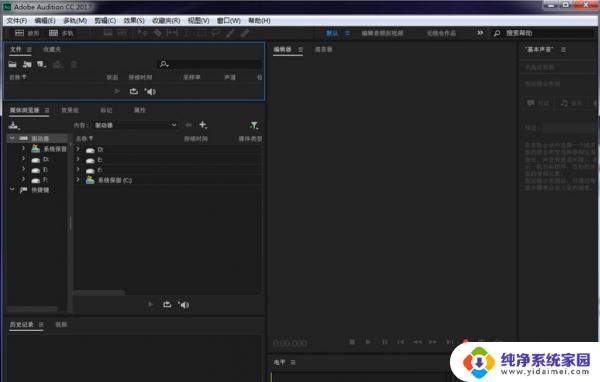Click Media Browser horizontal scrollbar
The image size is (600, 382).
(x=99, y=292)
